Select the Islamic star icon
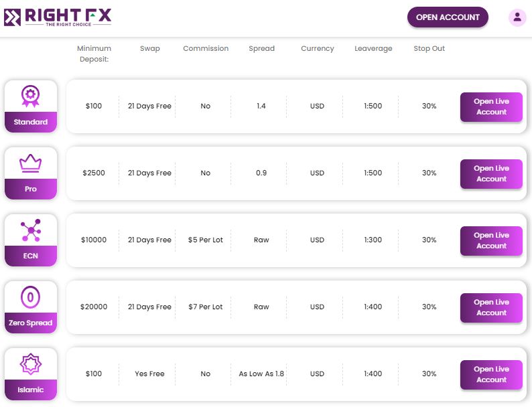The height and width of the screenshot is (407, 532). point(31,364)
